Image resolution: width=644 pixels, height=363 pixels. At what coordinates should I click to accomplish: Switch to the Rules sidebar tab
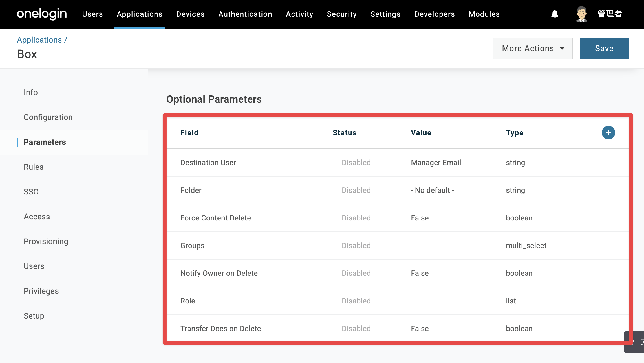[x=34, y=167]
